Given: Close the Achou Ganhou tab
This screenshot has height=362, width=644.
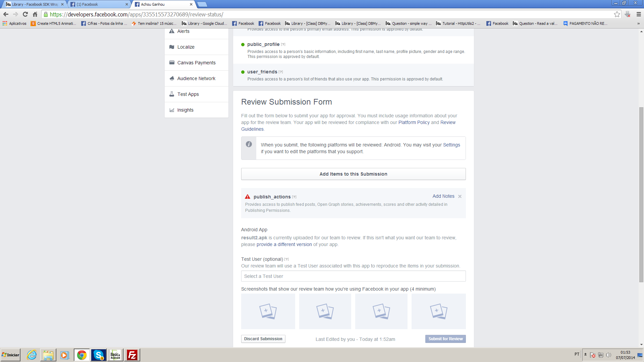Looking at the screenshot, I should 191,4.
